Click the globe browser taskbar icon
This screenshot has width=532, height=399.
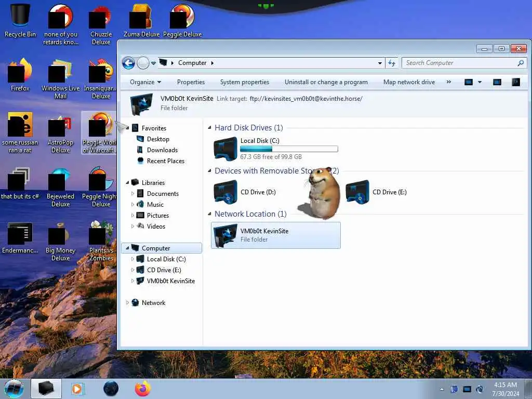point(111,389)
